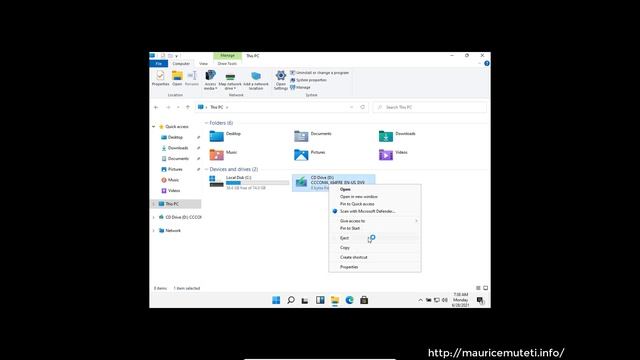Click the address bar This PC path

[x=217, y=107]
